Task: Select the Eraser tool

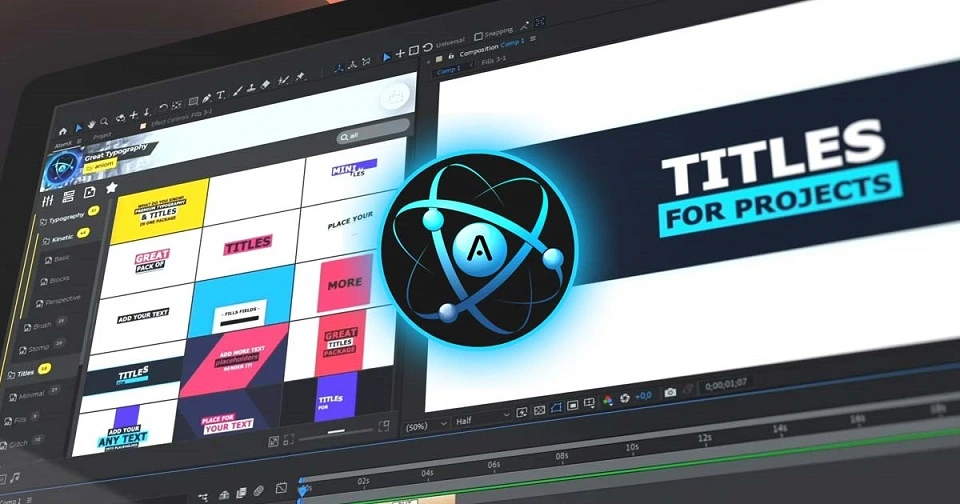Action: click(x=266, y=85)
